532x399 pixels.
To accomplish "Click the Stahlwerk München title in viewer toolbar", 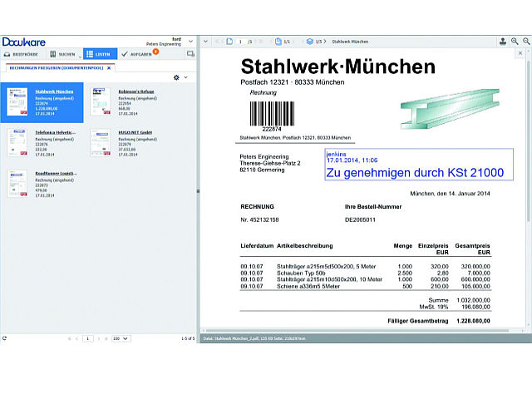I will 350,42.
